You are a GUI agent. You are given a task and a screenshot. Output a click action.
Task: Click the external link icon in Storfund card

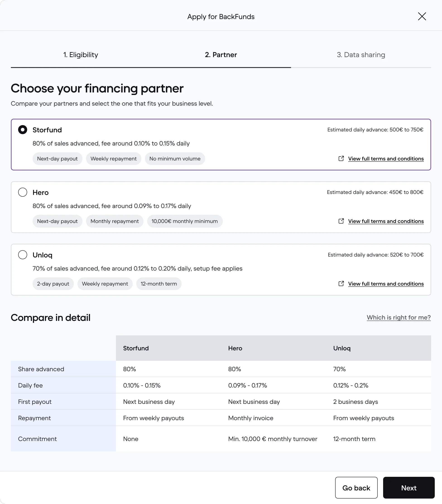(x=341, y=159)
